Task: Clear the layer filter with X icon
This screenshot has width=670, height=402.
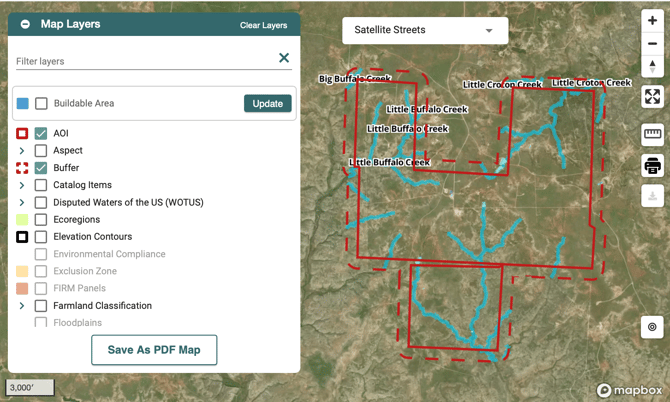Action: click(284, 58)
